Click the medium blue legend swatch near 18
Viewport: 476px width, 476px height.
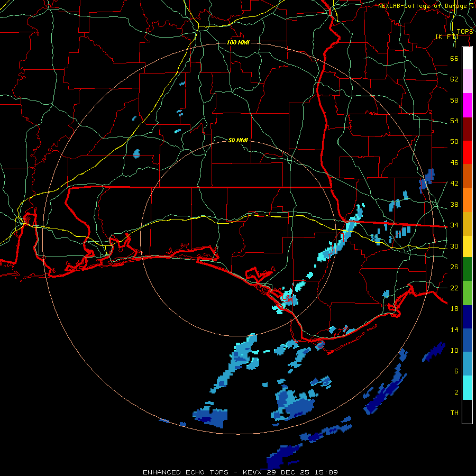pos(467,340)
